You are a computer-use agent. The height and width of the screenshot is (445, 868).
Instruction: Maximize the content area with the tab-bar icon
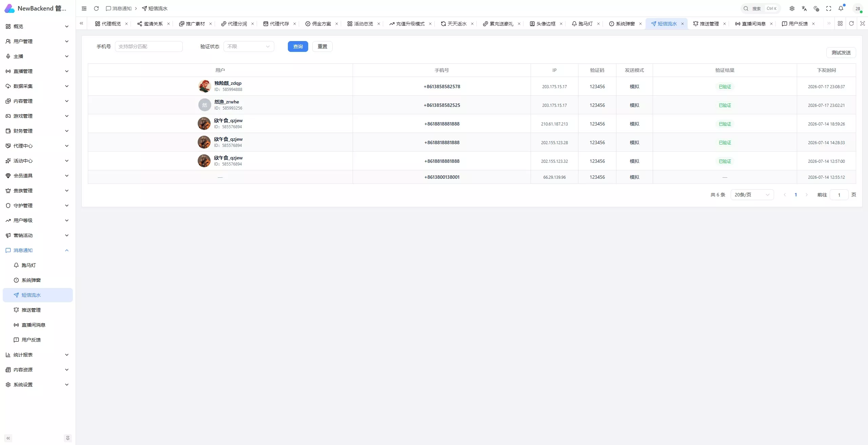tap(863, 23)
